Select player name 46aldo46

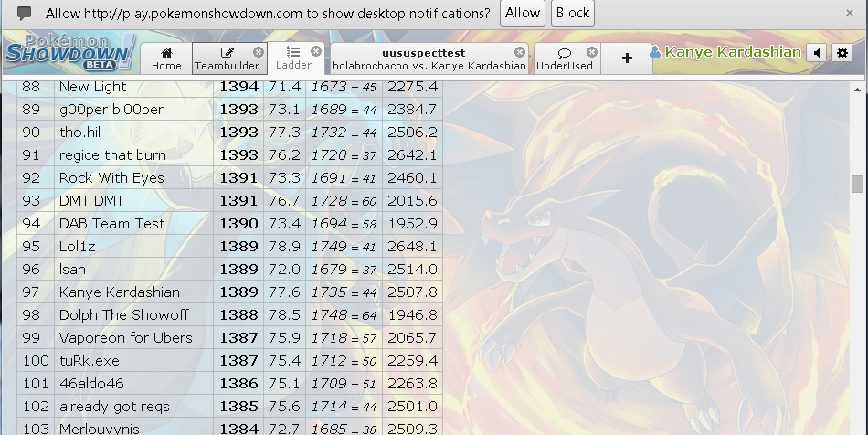pyautogui.click(x=91, y=383)
